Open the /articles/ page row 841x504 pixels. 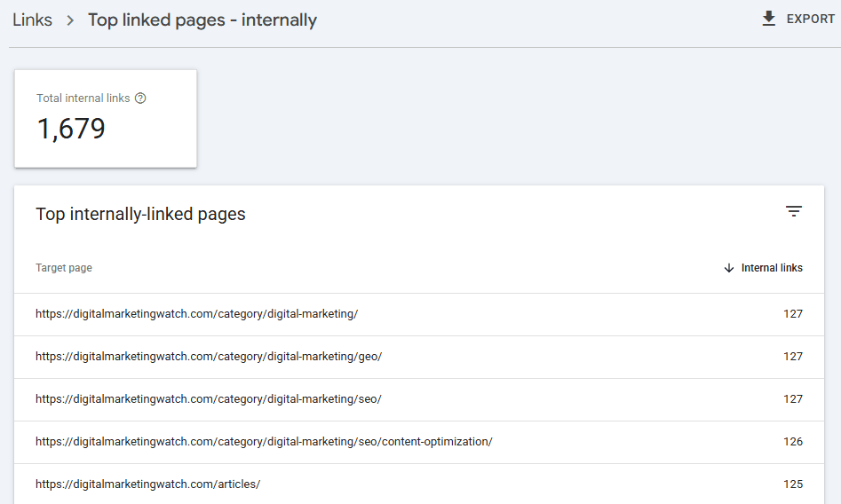(x=419, y=484)
